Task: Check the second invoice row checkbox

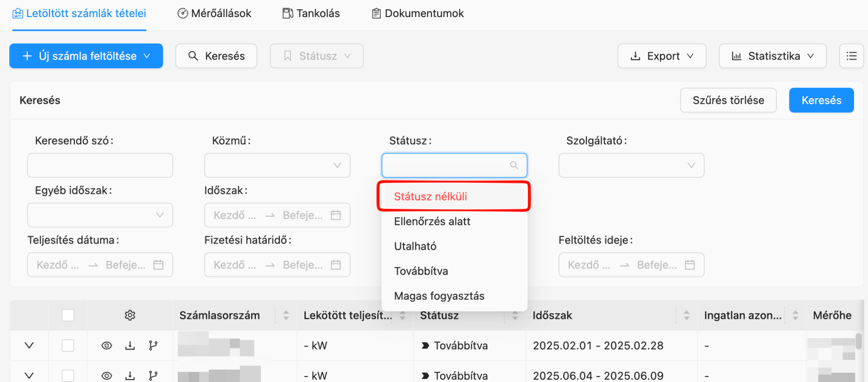Action: coord(68,376)
